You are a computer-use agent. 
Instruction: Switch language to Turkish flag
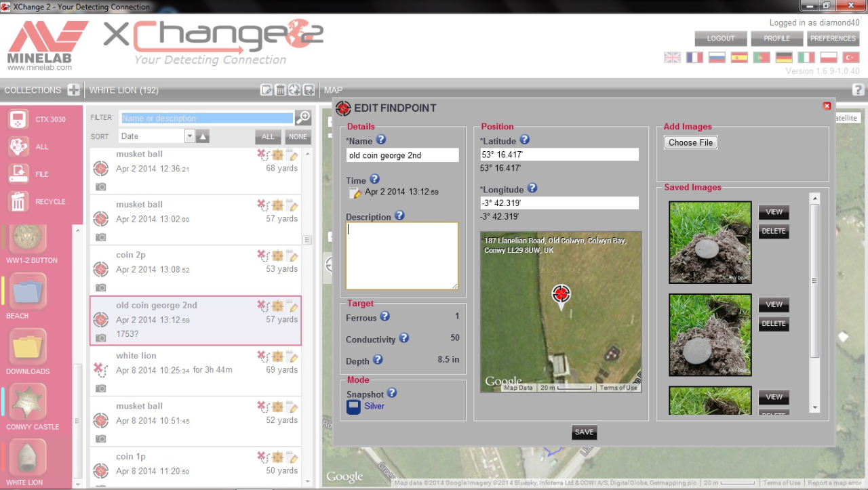coord(850,58)
